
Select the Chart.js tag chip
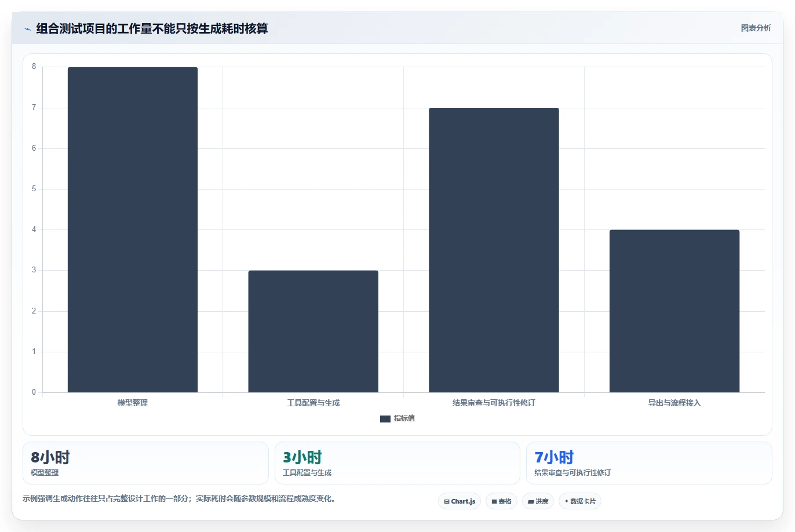[460, 501]
